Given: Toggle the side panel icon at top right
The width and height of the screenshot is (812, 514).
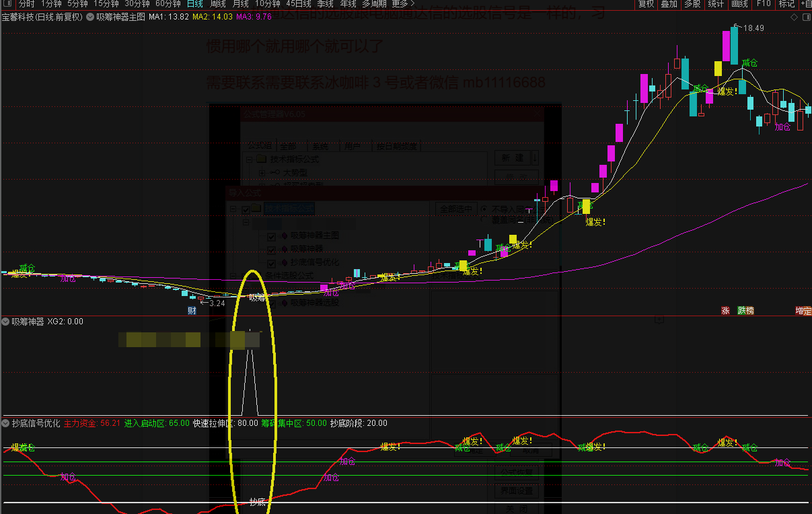Looking at the screenshot, I should [x=806, y=17].
